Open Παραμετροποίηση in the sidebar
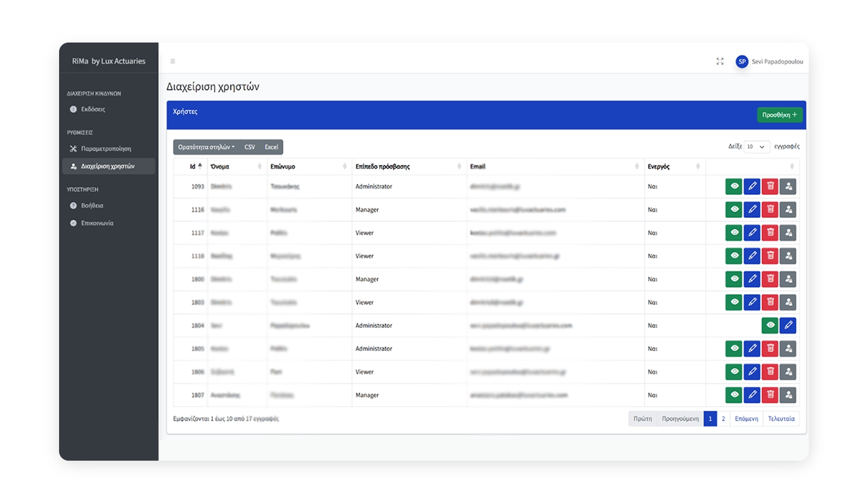The height and width of the screenshot is (502, 868). 106,149
